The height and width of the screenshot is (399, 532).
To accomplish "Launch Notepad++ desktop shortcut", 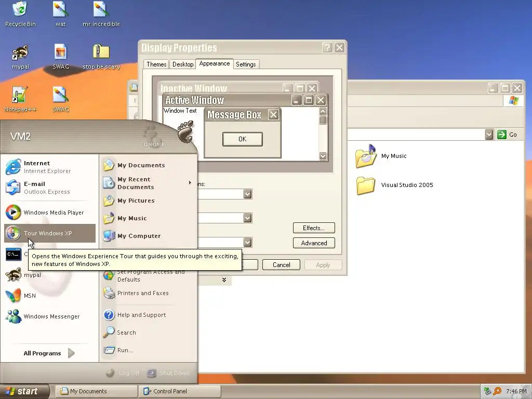I will coord(20,99).
